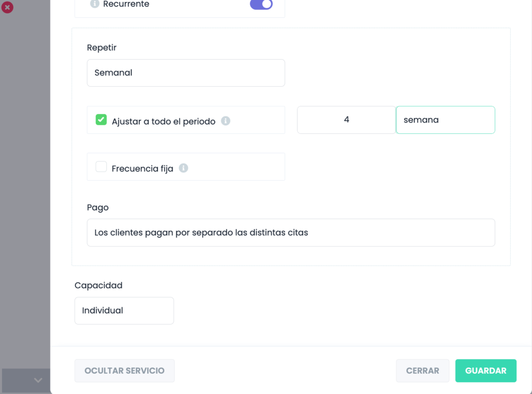
Task: Click the Capacidad label text
Action: pos(98,286)
